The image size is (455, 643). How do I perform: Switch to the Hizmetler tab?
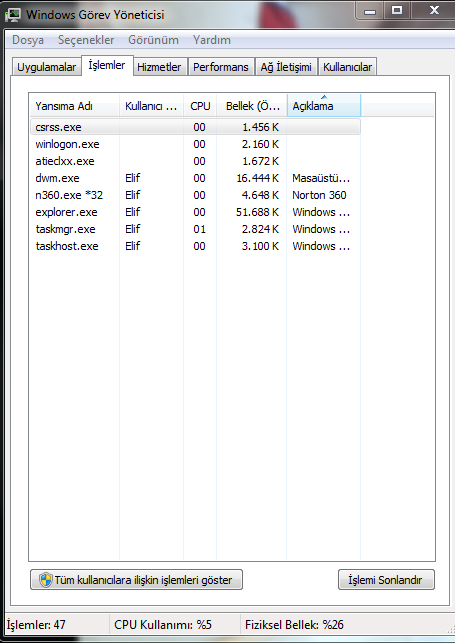[159, 67]
